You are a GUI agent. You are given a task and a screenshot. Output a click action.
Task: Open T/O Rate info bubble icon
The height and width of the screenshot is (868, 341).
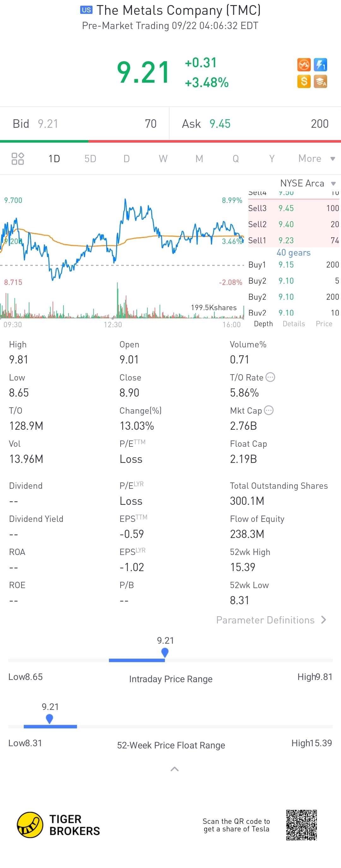(x=270, y=377)
